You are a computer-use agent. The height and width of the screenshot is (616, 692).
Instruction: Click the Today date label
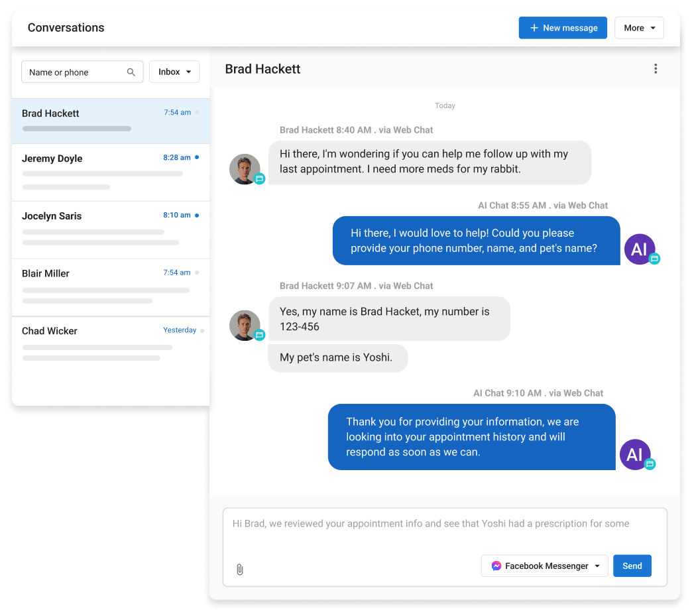(x=445, y=105)
